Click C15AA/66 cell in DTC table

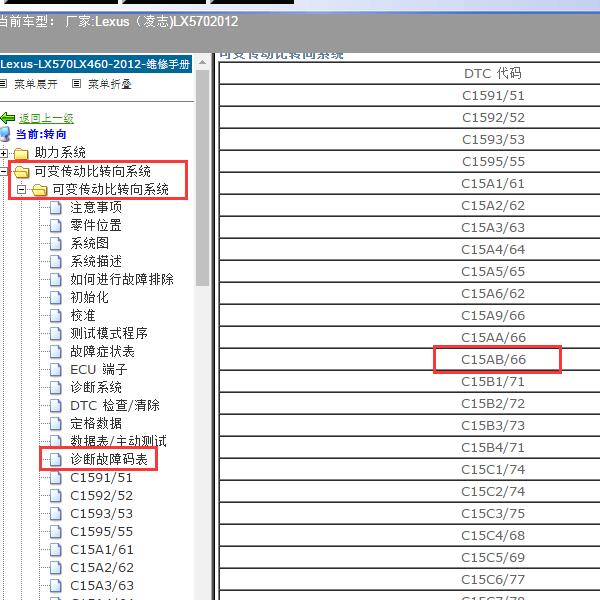493,338
